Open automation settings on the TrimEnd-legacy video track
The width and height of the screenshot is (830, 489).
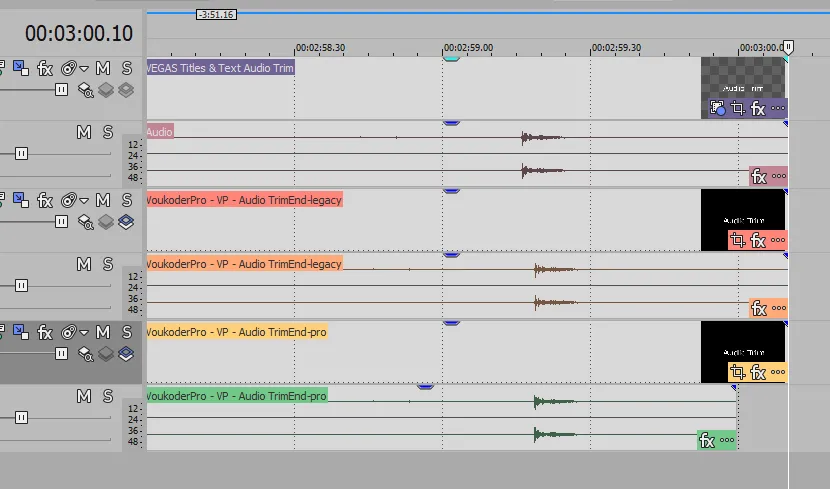coord(69,201)
